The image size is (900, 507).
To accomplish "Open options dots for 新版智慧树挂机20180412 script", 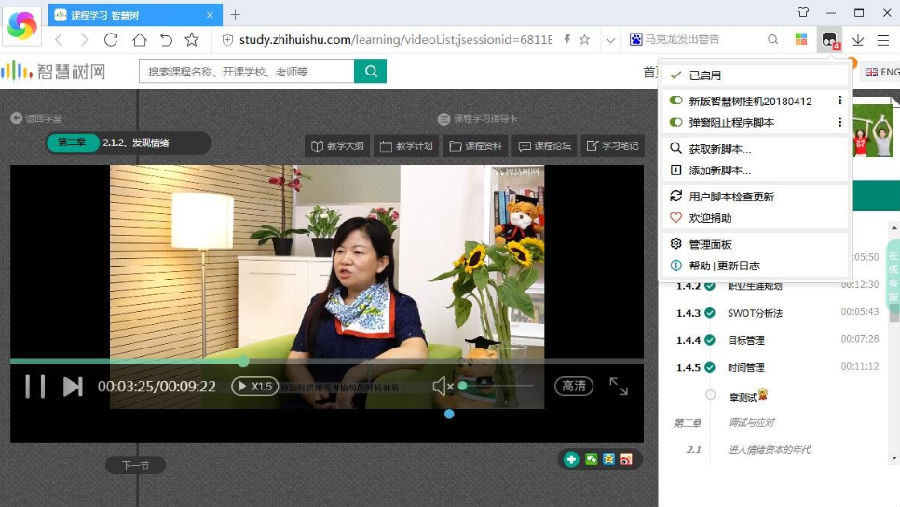I will (839, 101).
